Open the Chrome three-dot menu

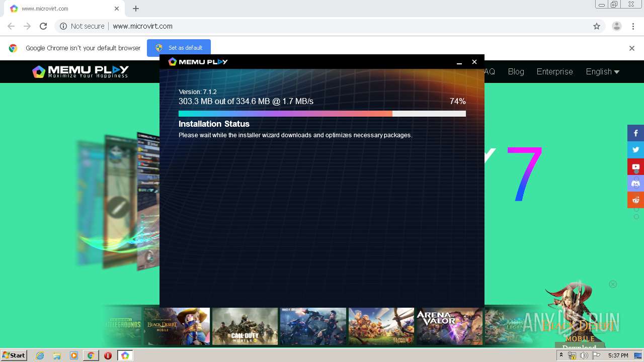(634, 26)
